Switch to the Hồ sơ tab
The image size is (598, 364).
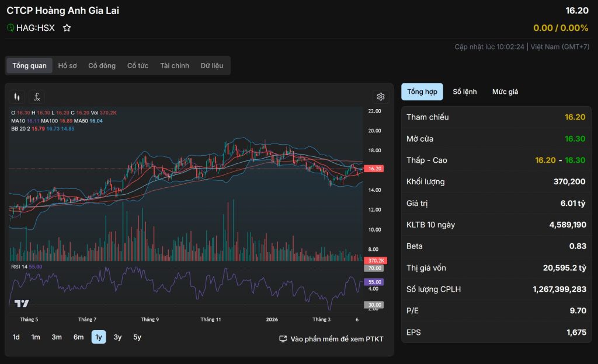(67, 66)
